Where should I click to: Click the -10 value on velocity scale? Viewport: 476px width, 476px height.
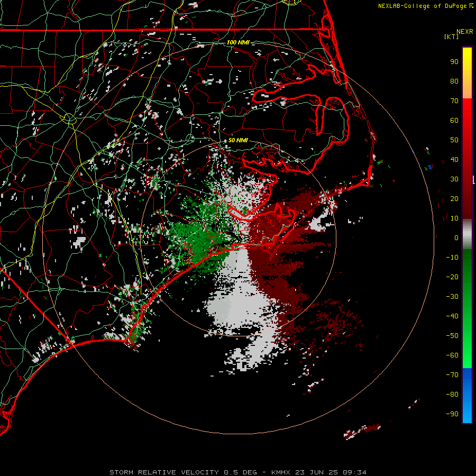[x=452, y=258]
